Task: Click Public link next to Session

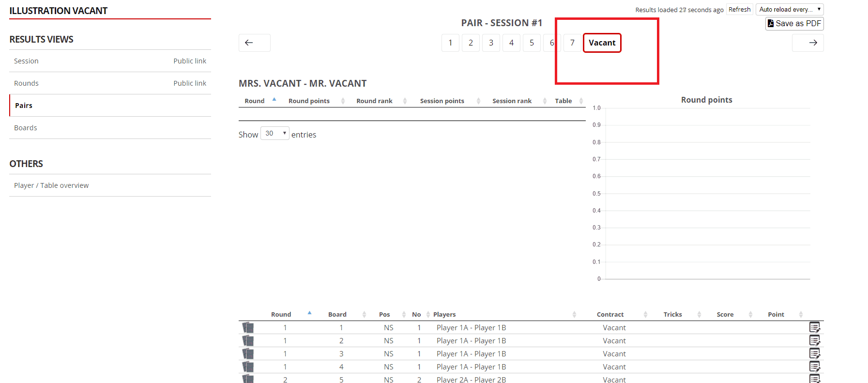Action: [x=190, y=61]
